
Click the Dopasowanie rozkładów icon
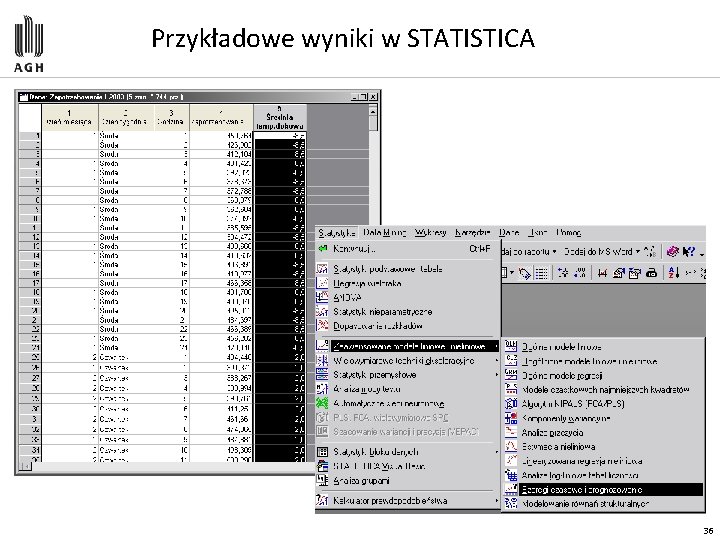click(x=323, y=326)
